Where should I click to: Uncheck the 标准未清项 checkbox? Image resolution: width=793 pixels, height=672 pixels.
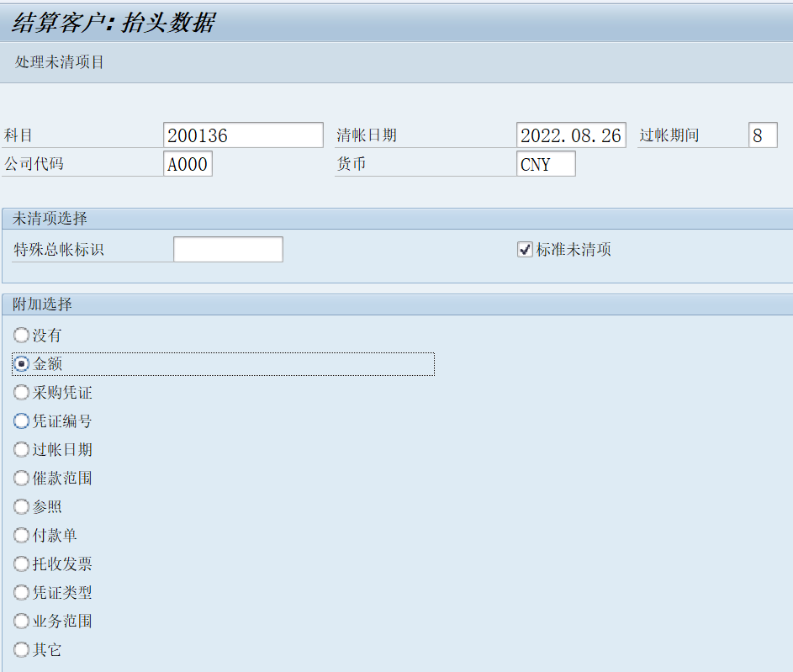pos(525,249)
